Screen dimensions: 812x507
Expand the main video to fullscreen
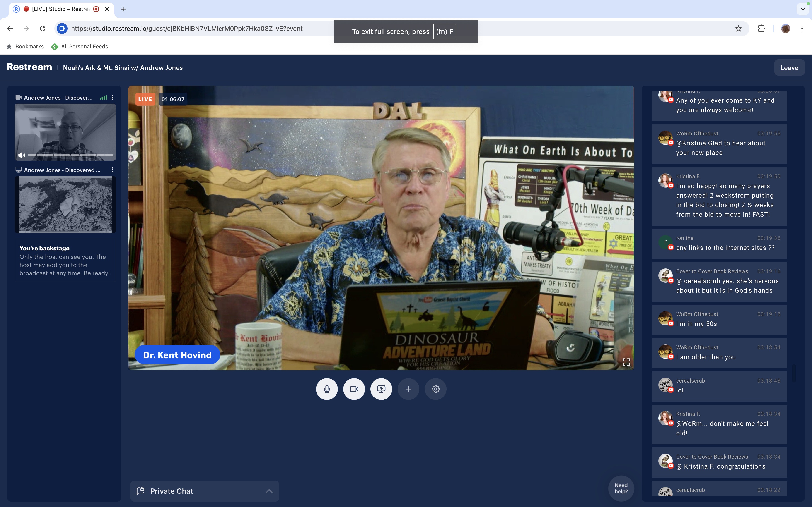coord(626,362)
